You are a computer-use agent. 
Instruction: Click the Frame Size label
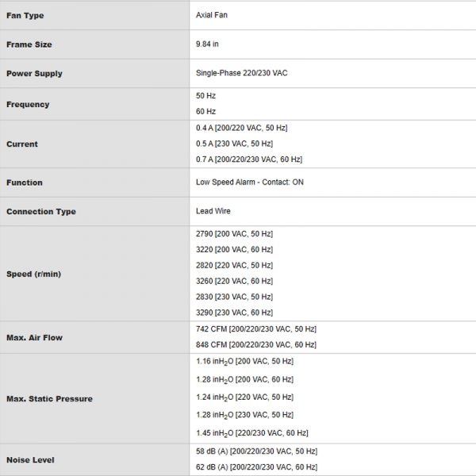tap(29, 44)
